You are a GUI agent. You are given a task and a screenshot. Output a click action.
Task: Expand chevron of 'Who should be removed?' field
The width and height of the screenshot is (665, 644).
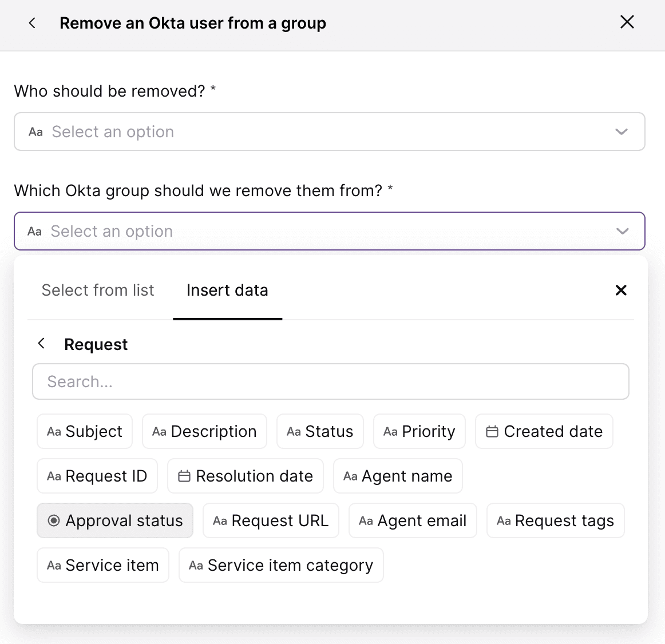point(622,132)
